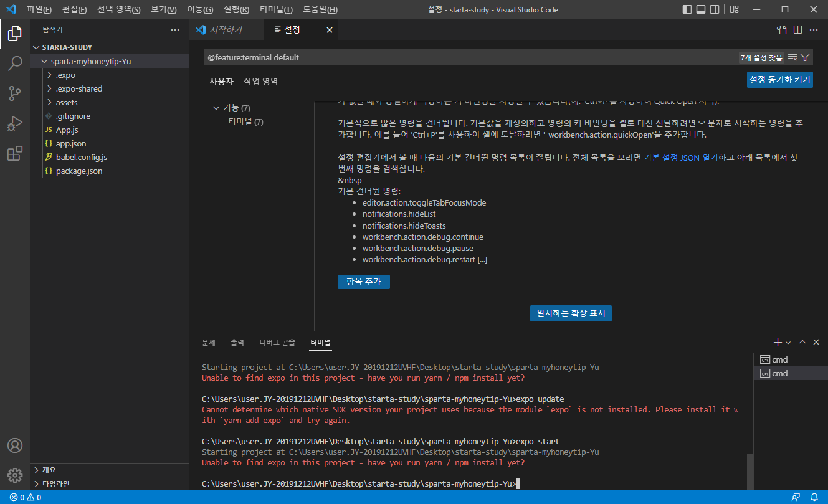Close the terminal panel

pyautogui.click(x=816, y=343)
